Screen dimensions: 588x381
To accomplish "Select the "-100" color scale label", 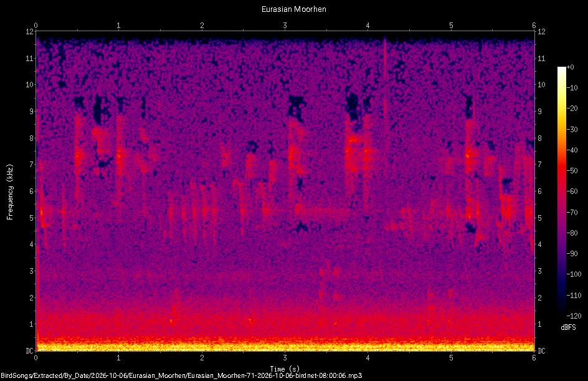I will point(574,274).
